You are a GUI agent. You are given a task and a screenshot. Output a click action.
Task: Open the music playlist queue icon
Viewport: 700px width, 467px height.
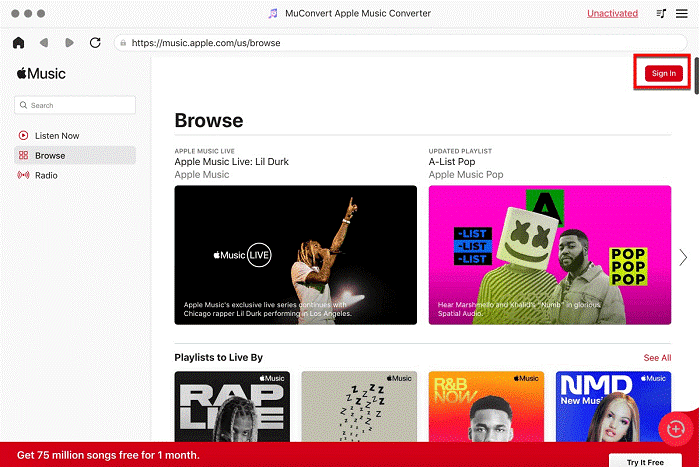(661, 14)
